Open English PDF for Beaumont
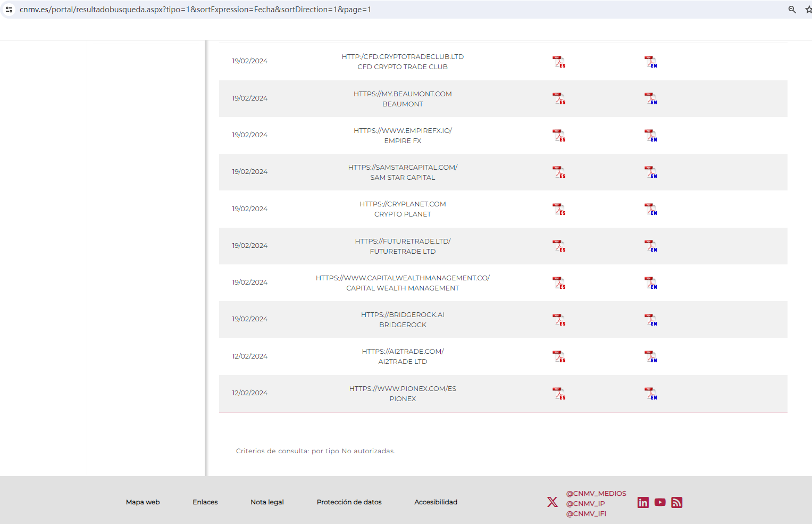The height and width of the screenshot is (524, 812). point(651,98)
